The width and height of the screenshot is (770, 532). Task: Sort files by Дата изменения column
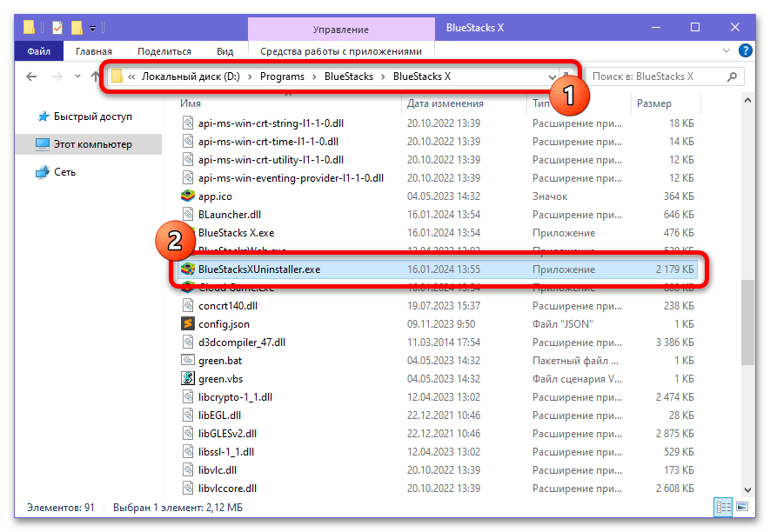(x=445, y=103)
